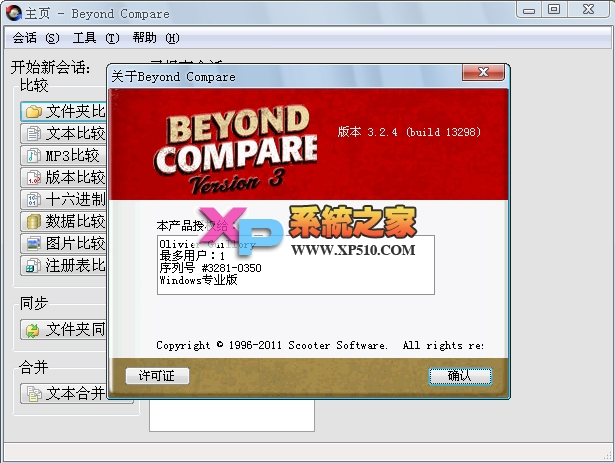Start an MP3比较 session
Screen dimensions: 615x463
pyautogui.click(x=64, y=156)
